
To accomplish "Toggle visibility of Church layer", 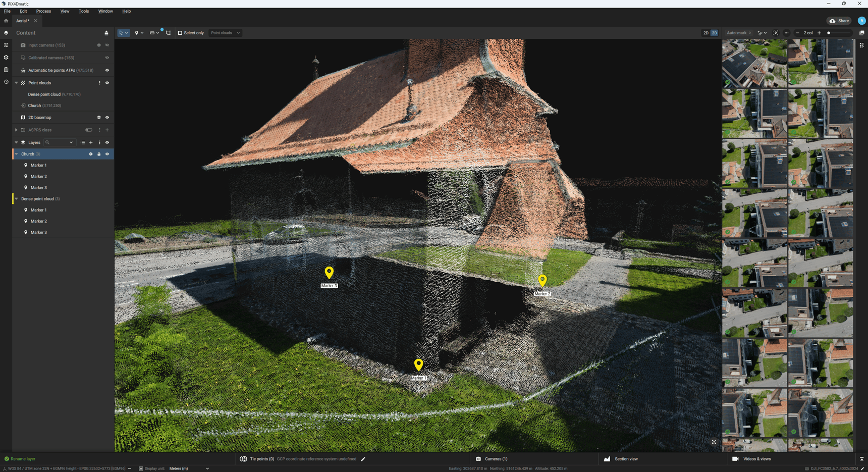I will tap(107, 154).
